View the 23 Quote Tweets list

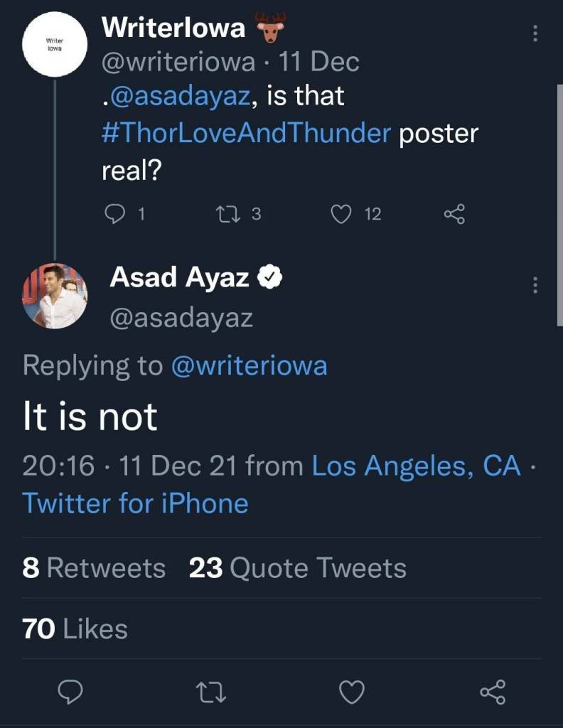click(x=298, y=568)
